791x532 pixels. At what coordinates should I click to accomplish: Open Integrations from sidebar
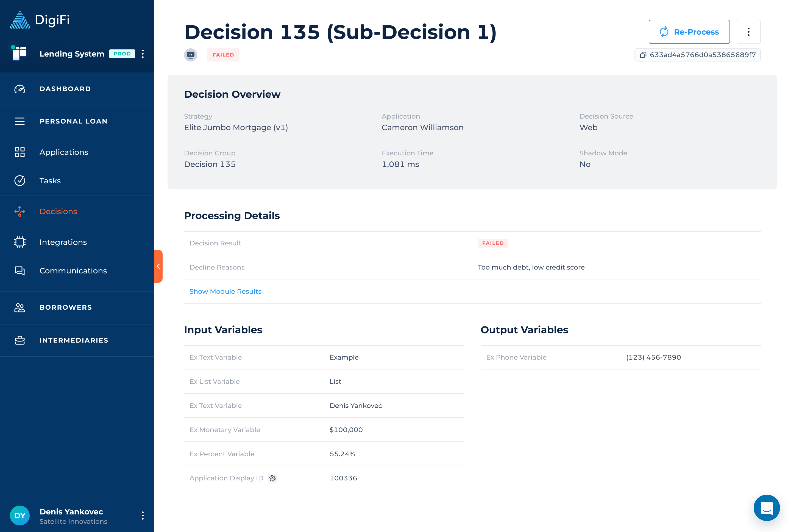tap(63, 242)
